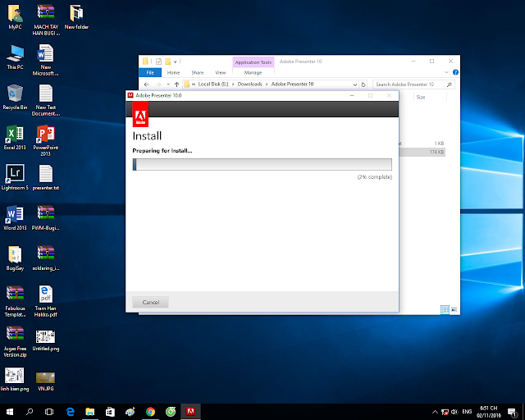Select the New Microsoft Word document icon
Viewport: 525px width, 420px height.
[x=46, y=60]
